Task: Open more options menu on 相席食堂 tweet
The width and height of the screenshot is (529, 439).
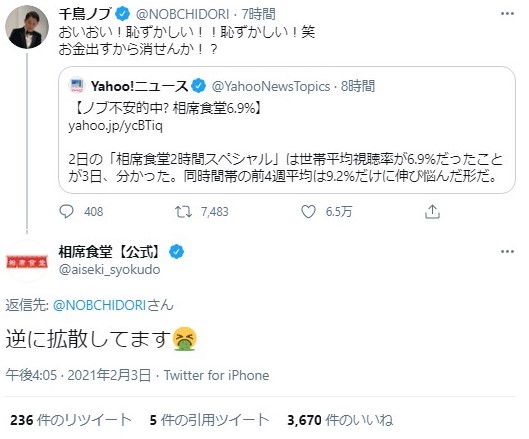Action: [x=507, y=252]
